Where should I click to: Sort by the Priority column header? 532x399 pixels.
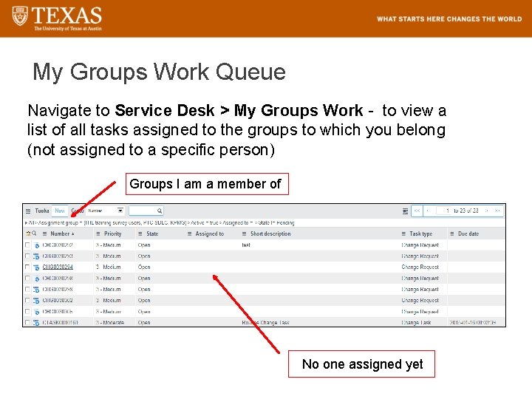[x=112, y=233]
